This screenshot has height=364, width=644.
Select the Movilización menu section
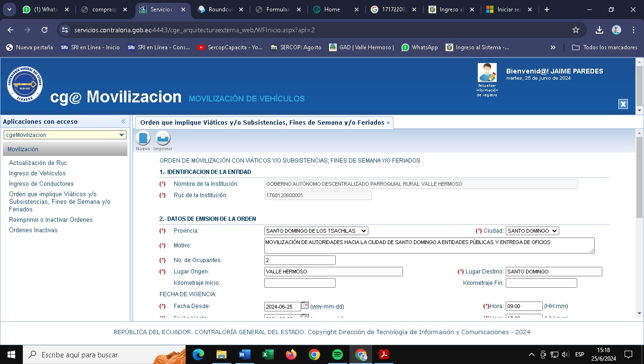pyautogui.click(x=65, y=149)
